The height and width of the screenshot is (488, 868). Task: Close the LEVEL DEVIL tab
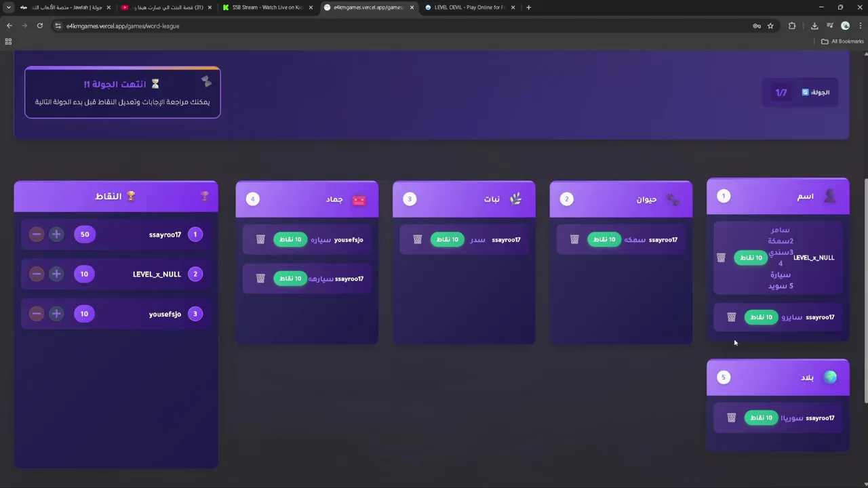point(513,7)
